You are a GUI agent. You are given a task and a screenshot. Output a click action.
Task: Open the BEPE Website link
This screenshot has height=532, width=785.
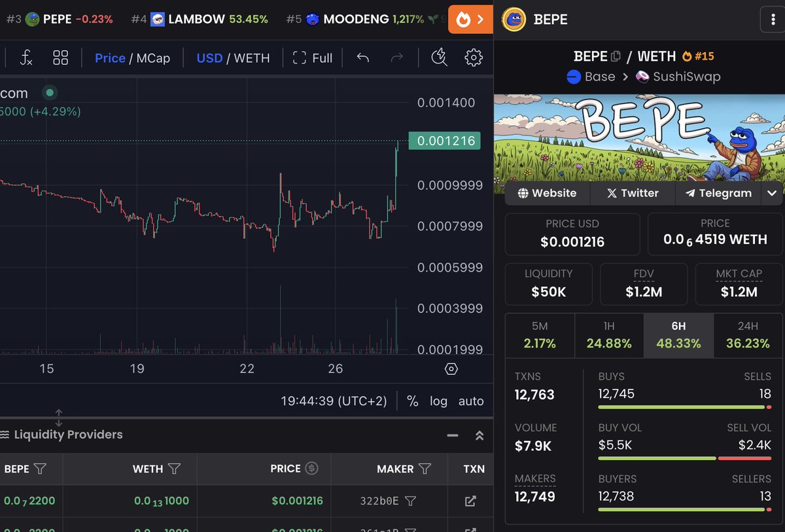[x=547, y=193]
